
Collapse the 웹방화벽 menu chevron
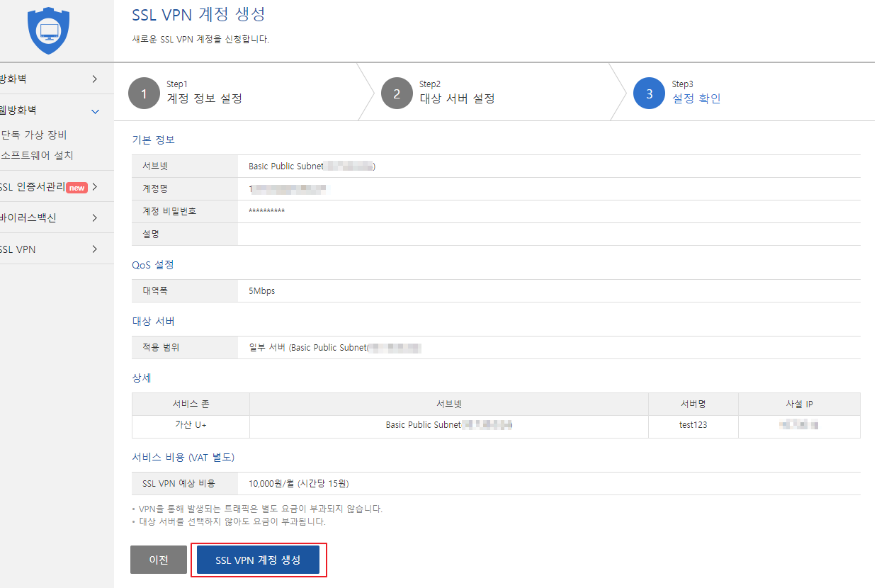pos(96,111)
